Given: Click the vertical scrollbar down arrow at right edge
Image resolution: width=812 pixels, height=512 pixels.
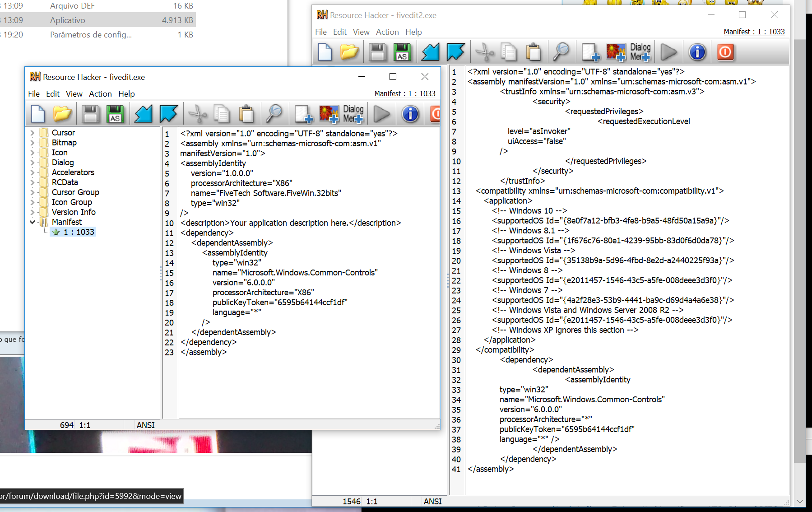Looking at the screenshot, I should pyautogui.click(x=800, y=501).
